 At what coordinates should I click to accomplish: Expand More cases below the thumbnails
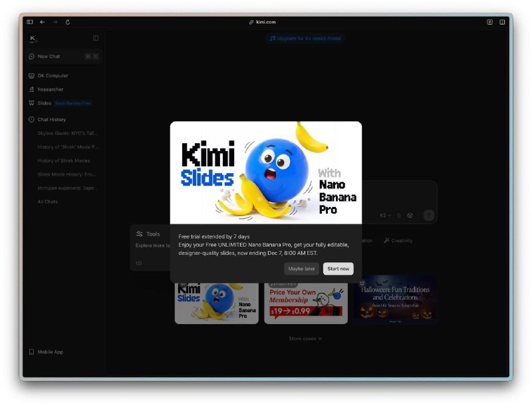tap(304, 338)
